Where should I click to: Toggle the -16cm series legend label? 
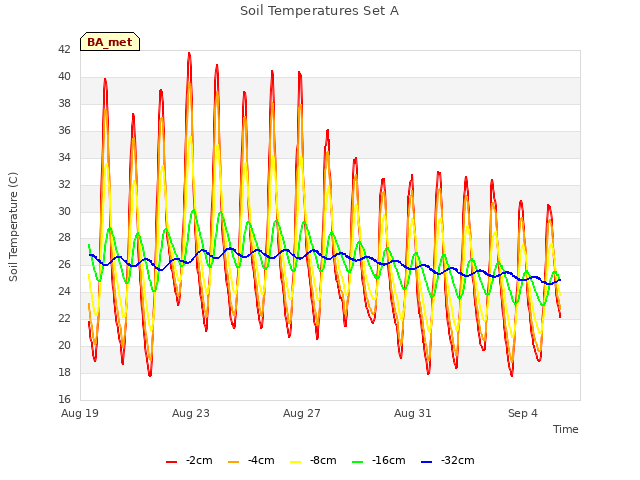pos(388,460)
